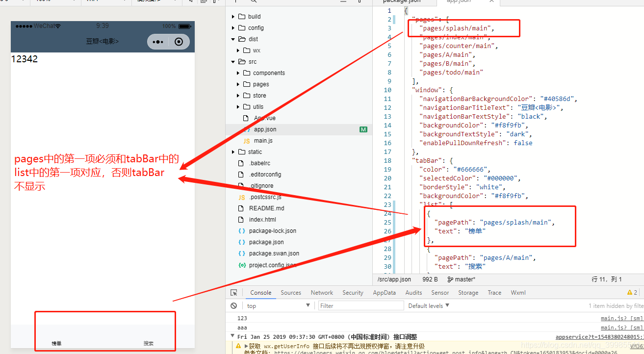Switch to the Network tab
Image resolution: width=644 pixels, height=354 pixels.
coord(322,293)
